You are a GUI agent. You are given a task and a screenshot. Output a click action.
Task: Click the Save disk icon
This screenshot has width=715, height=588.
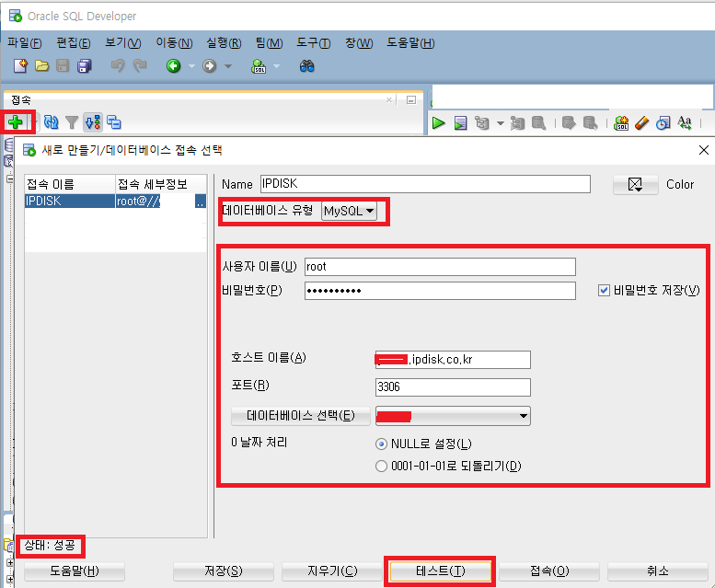click(63, 66)
